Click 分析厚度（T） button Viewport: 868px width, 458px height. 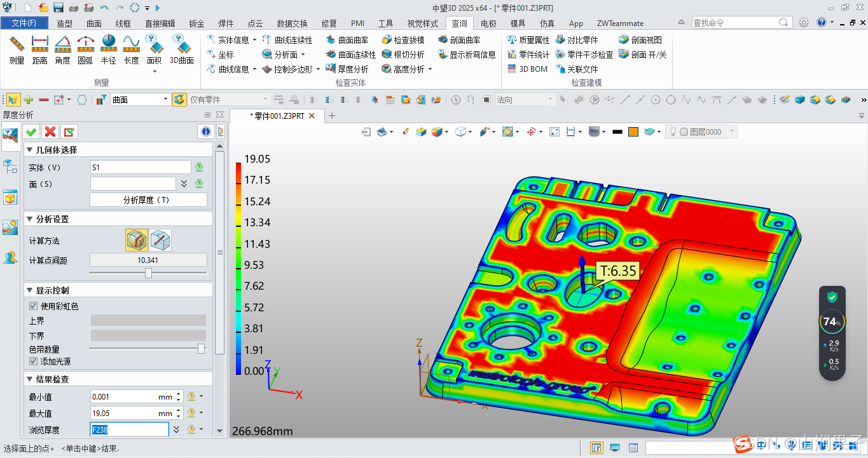148,199
